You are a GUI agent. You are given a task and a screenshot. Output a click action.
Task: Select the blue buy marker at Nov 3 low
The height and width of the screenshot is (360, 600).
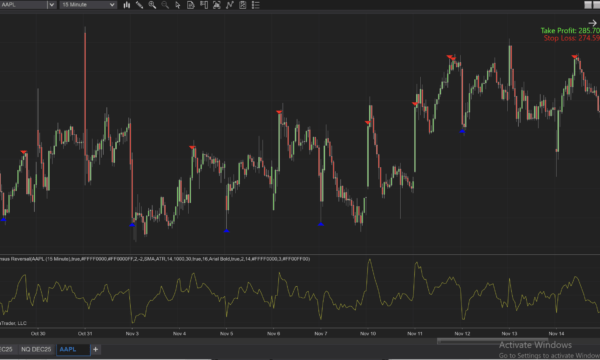coord(132,225)
